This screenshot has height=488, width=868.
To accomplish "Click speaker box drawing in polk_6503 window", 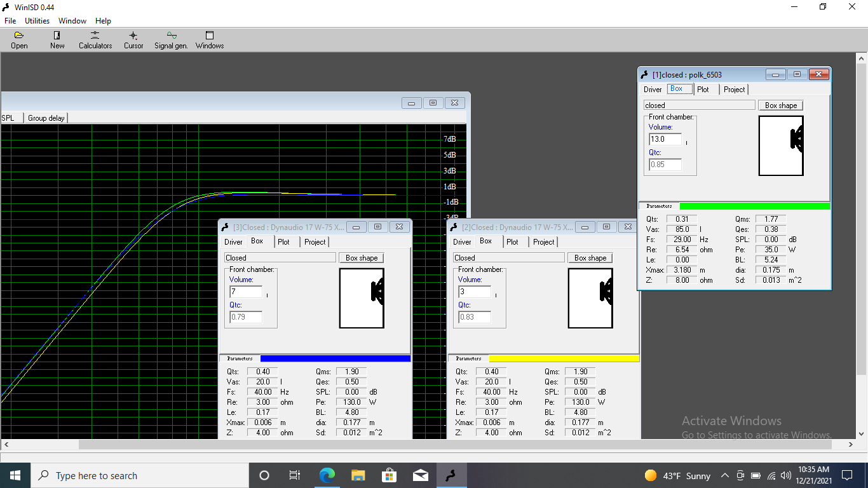I will click(x=781, y=146).
